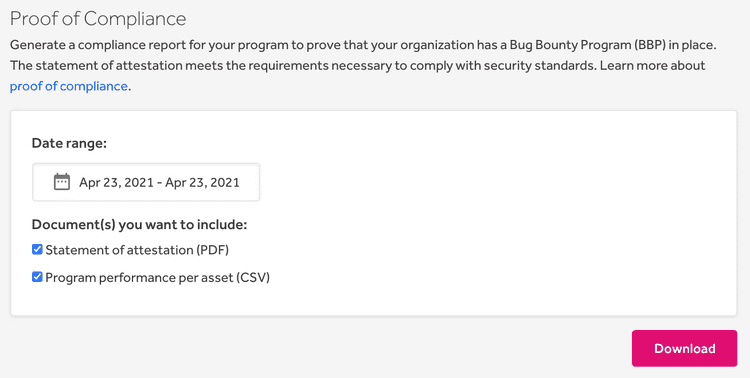Click the 'Learn more about' text before link
The image size is (750, 378).
[652, 66]
